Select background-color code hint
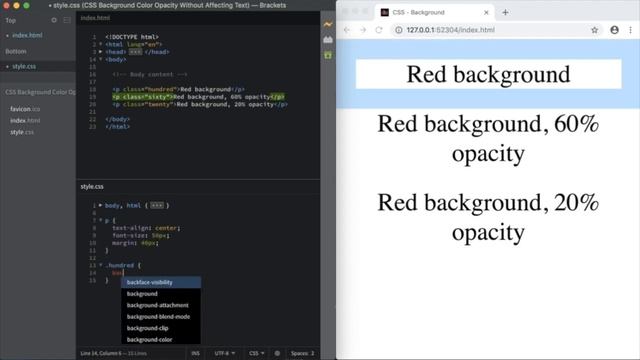The height and width of the screenshot is (360, 640). (x=161, y=340)
